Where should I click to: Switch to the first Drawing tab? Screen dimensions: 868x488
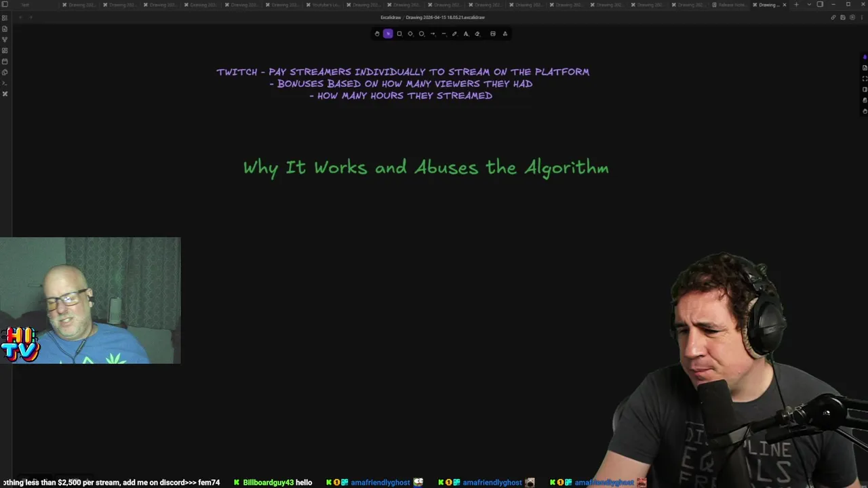tap(78, 5)
